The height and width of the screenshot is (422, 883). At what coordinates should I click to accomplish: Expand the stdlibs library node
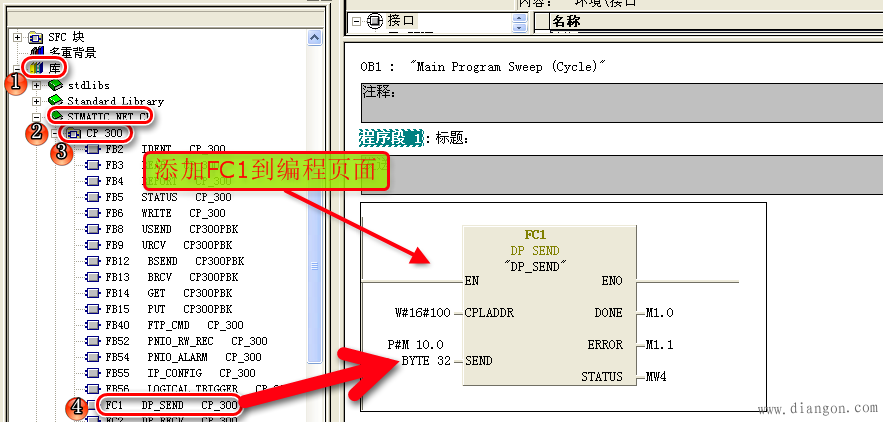tap(37, 85)
